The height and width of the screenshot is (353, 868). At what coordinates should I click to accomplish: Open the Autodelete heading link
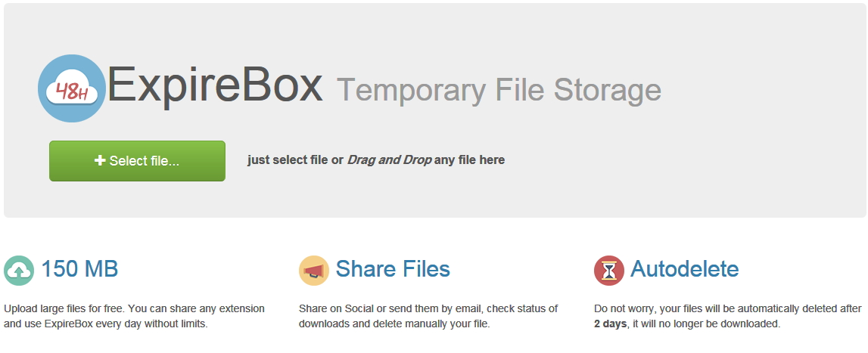tap(684, 269)
